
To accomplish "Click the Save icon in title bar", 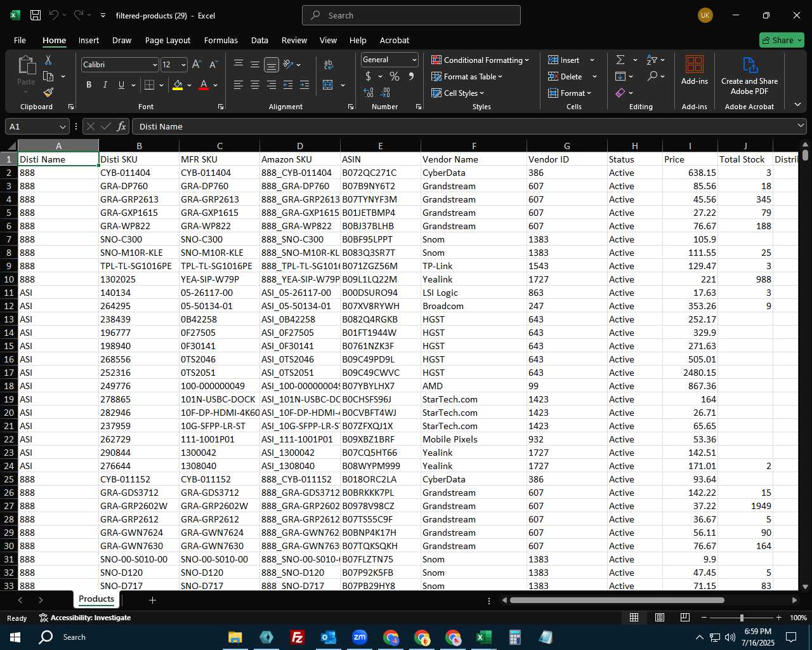I will pos(36,15).
